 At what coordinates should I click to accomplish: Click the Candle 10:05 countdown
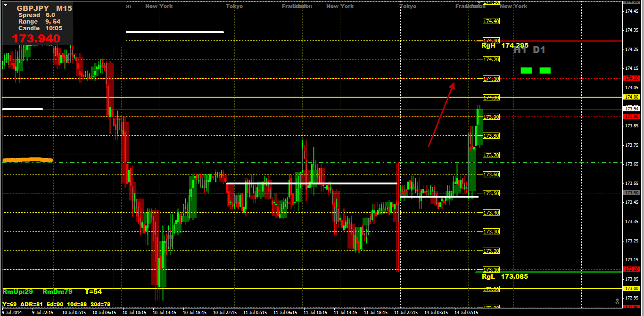(40, 28)
